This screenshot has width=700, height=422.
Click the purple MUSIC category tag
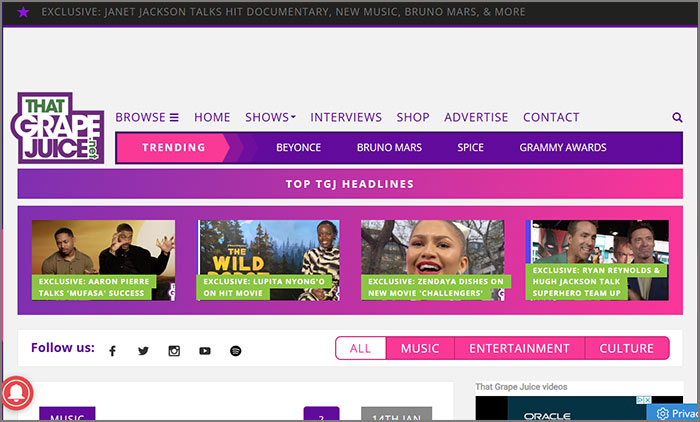(x=67, y=414)
